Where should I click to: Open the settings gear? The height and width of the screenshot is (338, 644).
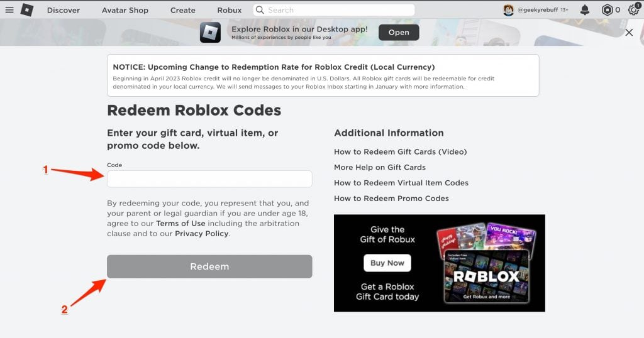(x=634, y=10)
